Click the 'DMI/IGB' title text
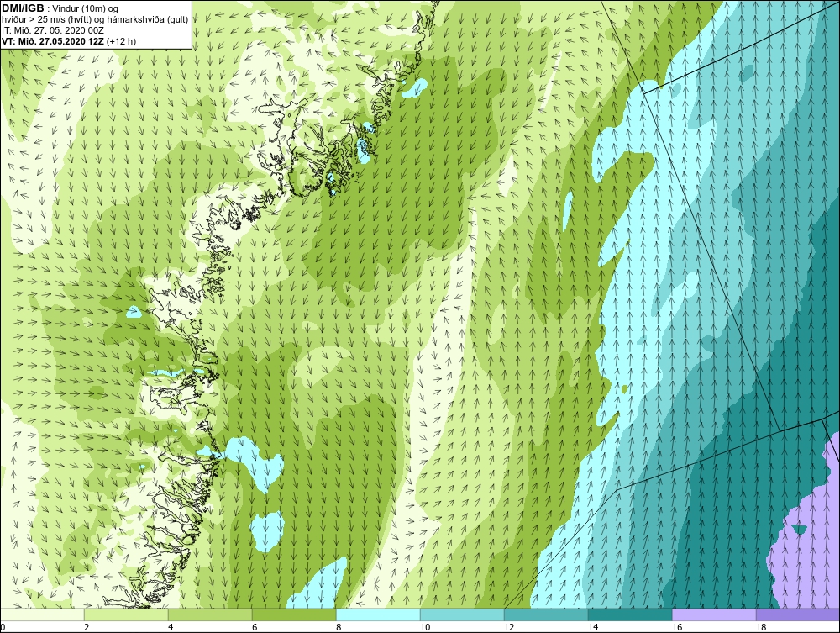This screenshot has height=633, width=840. 23,8
